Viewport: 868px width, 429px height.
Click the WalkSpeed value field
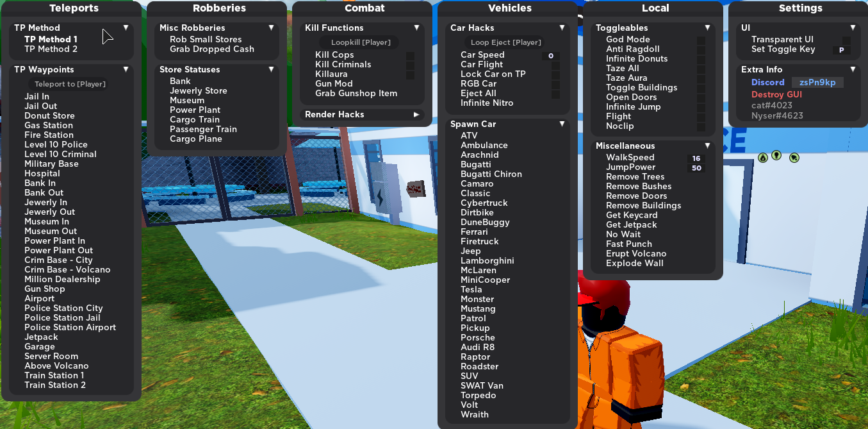[696, 158]
